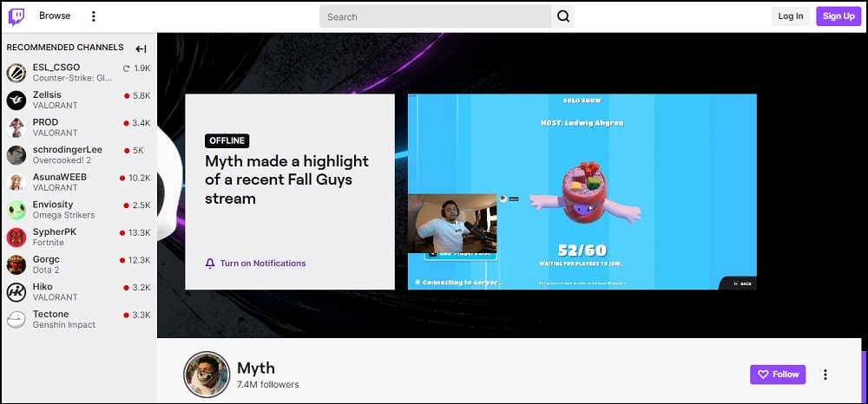The width and height of the screenshot is (868, 404).
Task: Open SypherPK channel avatar
Action: pyautogui.click(x=16, y=237)
